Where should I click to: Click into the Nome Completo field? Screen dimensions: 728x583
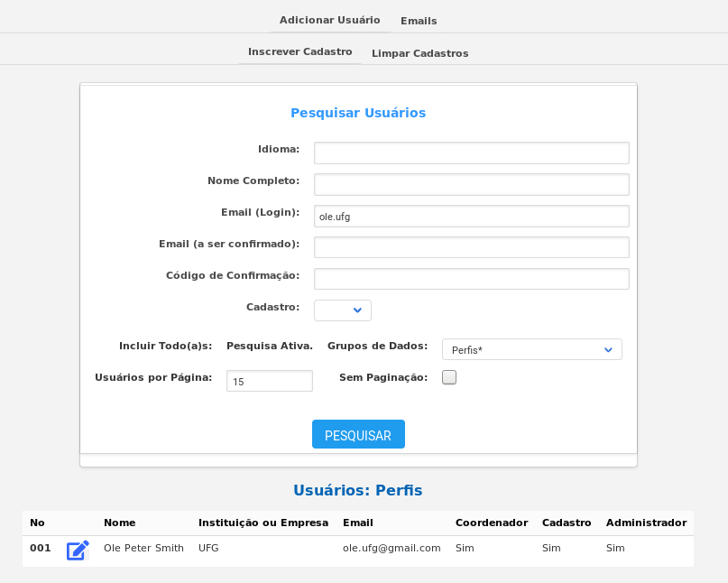(x=472, y=184)
